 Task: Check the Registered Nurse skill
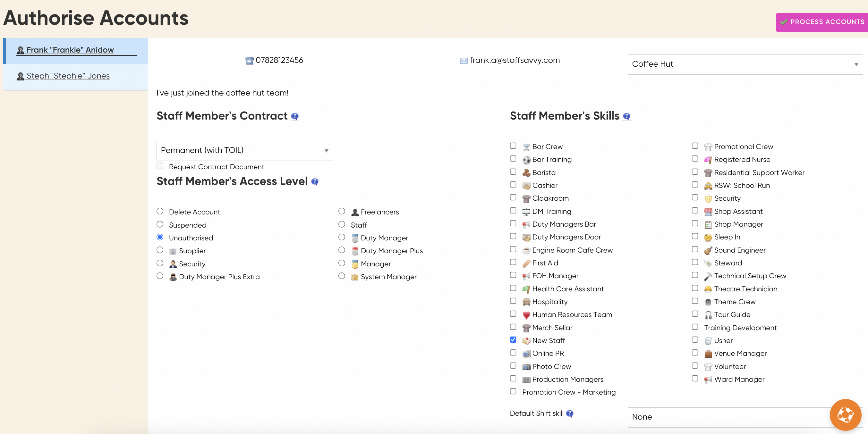tap(695, 159)
